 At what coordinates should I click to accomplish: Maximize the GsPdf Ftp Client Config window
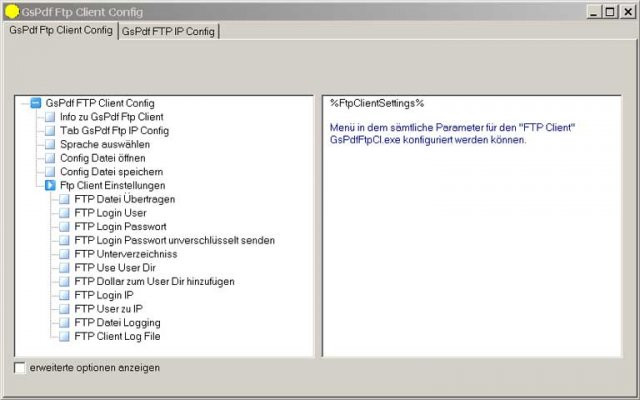610,12
